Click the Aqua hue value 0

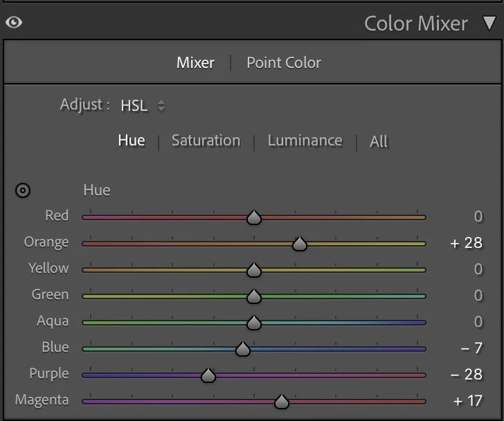coord(478,322)
